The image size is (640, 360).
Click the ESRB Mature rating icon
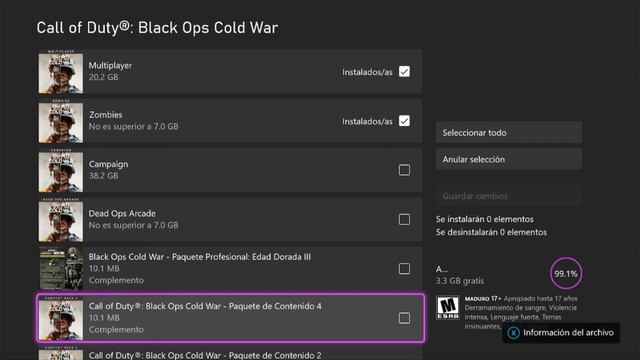tap(448, 308)
